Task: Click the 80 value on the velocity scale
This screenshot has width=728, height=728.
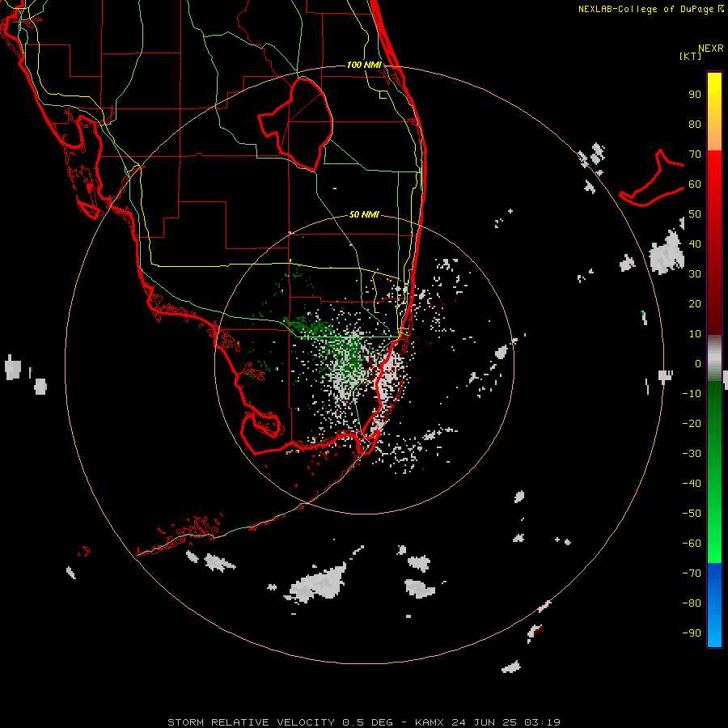Action: coord(695,125)
